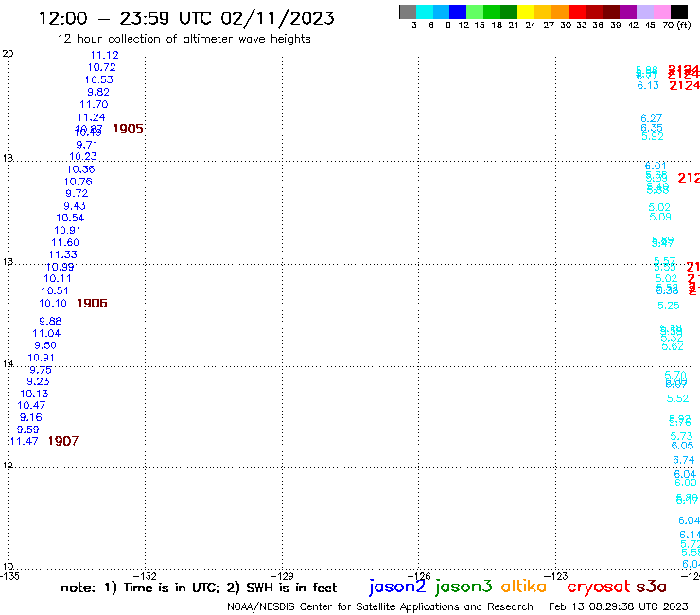Click the 5.52 wave height value
Screen dimensions: 700x615
point(677,398)
